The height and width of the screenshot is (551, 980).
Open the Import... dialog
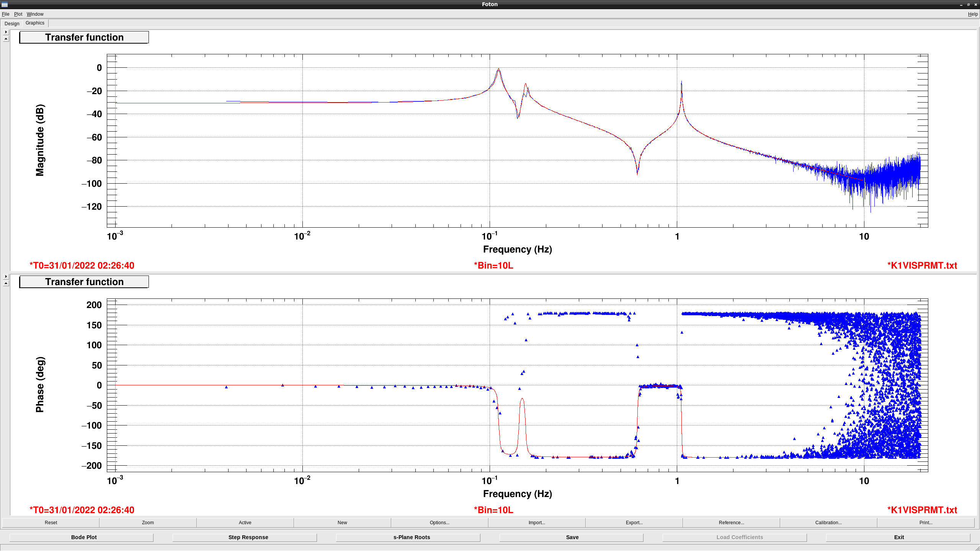tap(537, 523)
